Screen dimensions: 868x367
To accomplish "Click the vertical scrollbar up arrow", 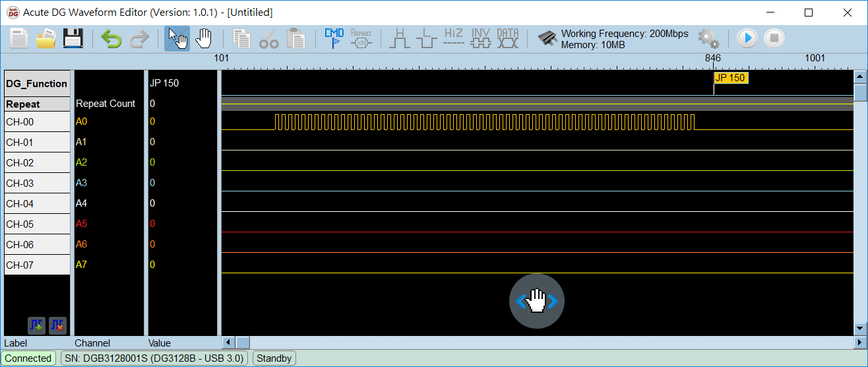I will (859, 77).
